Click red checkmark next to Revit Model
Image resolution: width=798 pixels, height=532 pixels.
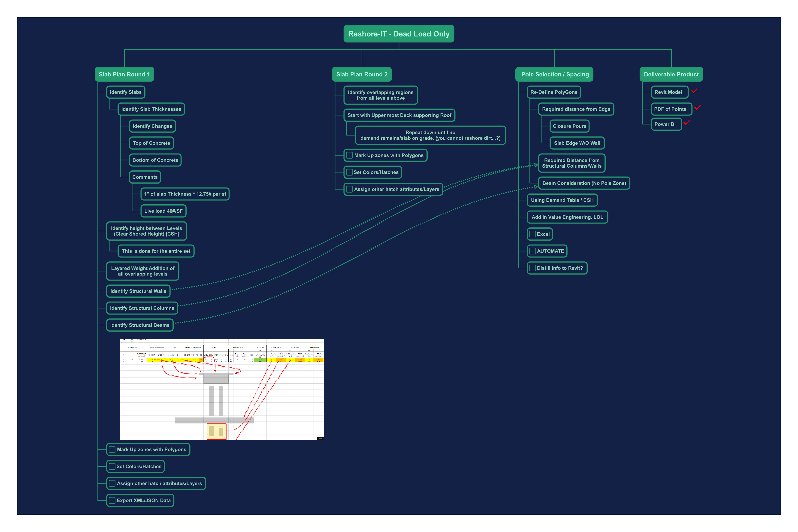pyautogui.click(x=694, y=91)
